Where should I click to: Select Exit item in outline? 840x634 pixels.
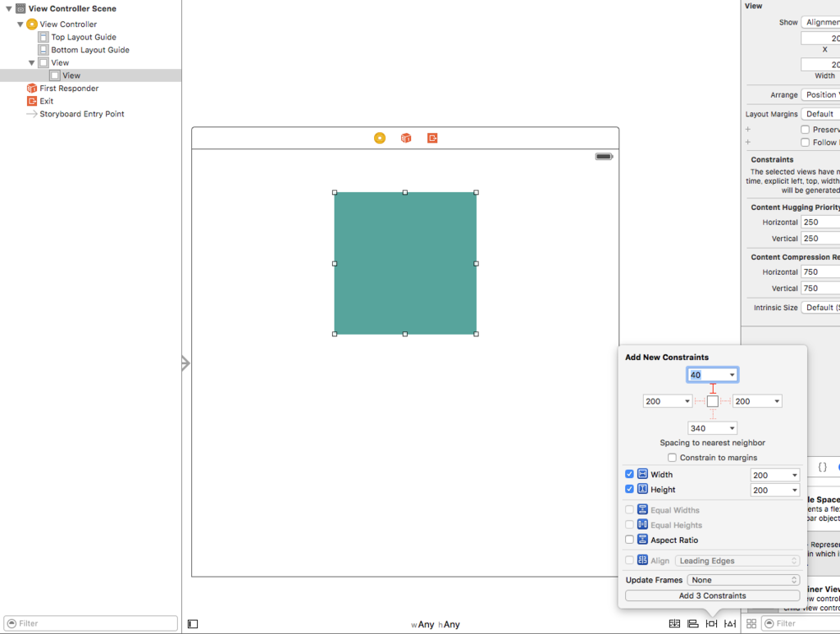46,101
